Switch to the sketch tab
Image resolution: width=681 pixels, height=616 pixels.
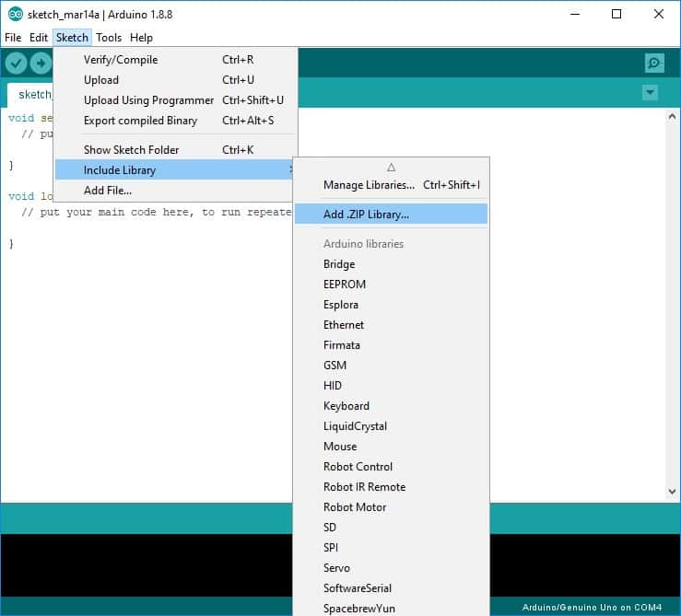pyautogui.click(x=30, y=95)
